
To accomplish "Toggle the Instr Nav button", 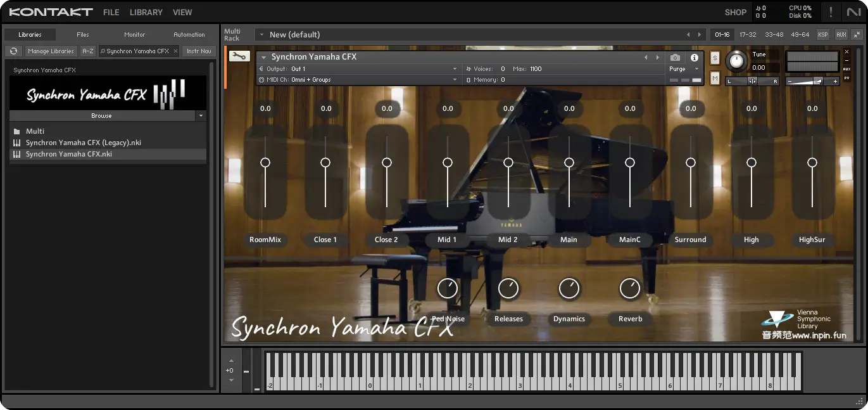I will pos(199,51).
